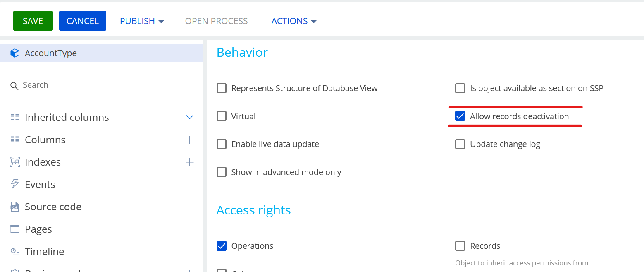This screenshot has height=272, width=644.
Task: Click the search magnifier icon
Action: pyautogui.click(x=14, y=86)
